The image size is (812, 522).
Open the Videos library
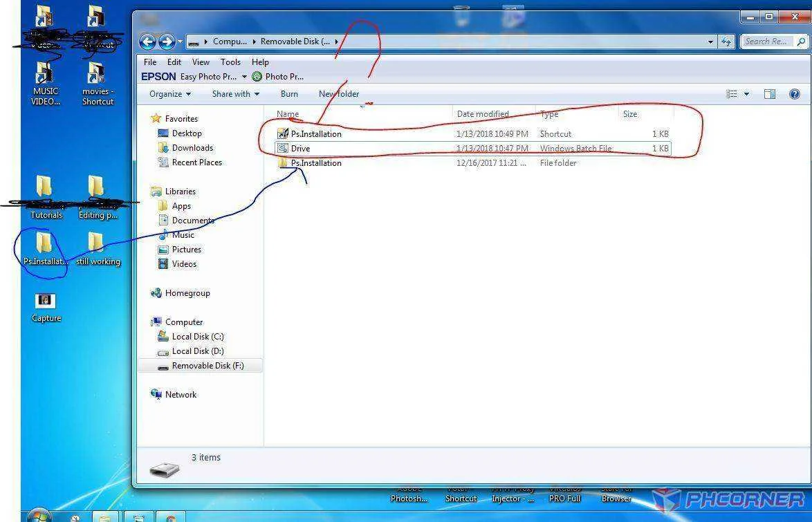click(184, 264)
